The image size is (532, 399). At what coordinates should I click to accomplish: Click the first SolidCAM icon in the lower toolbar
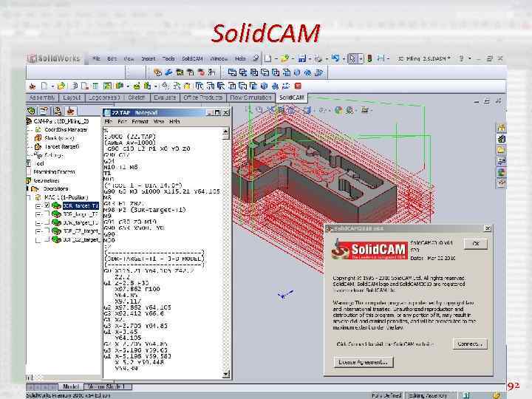pyautogui.click(x=33, y=86)
